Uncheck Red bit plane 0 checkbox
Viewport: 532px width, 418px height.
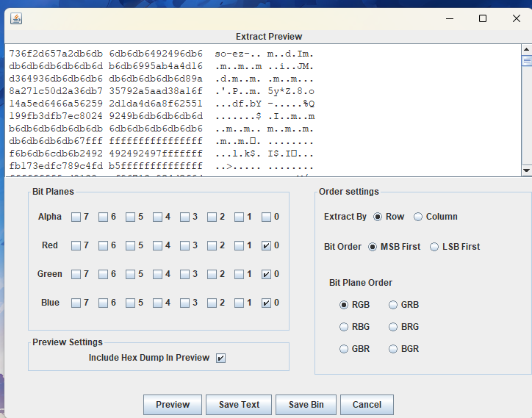(266, 245)
